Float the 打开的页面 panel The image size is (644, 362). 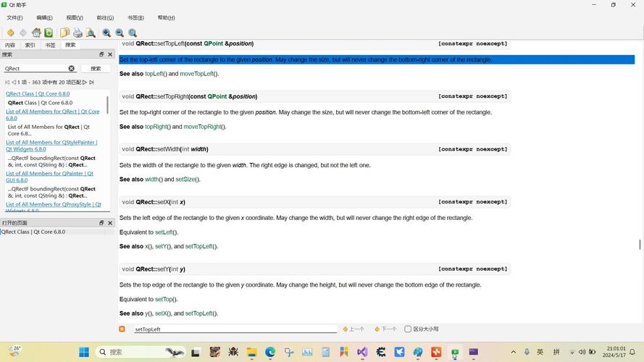[101, 223]
